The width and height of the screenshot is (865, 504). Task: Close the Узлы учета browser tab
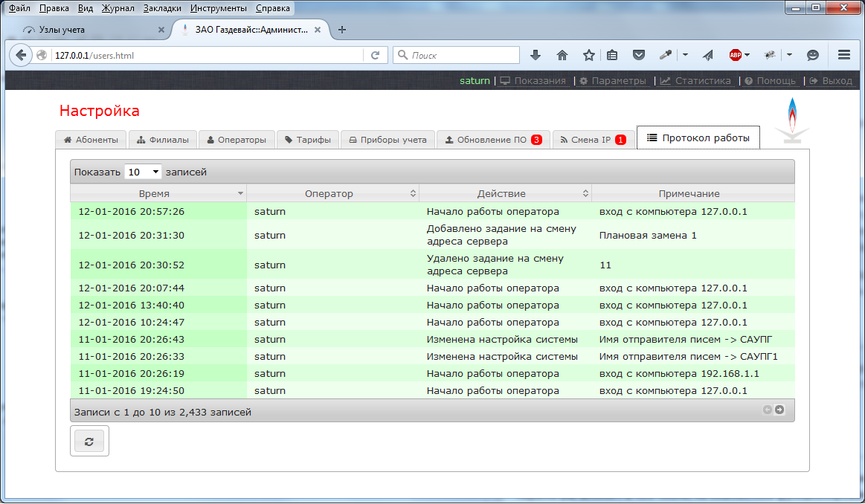pos(161,30)
